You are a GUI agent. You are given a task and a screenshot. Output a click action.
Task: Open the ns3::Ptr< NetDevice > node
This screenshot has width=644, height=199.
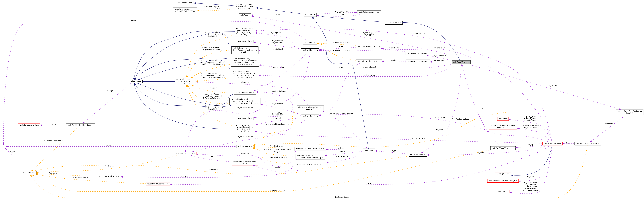pyautogui.click(x=185, y=154)
